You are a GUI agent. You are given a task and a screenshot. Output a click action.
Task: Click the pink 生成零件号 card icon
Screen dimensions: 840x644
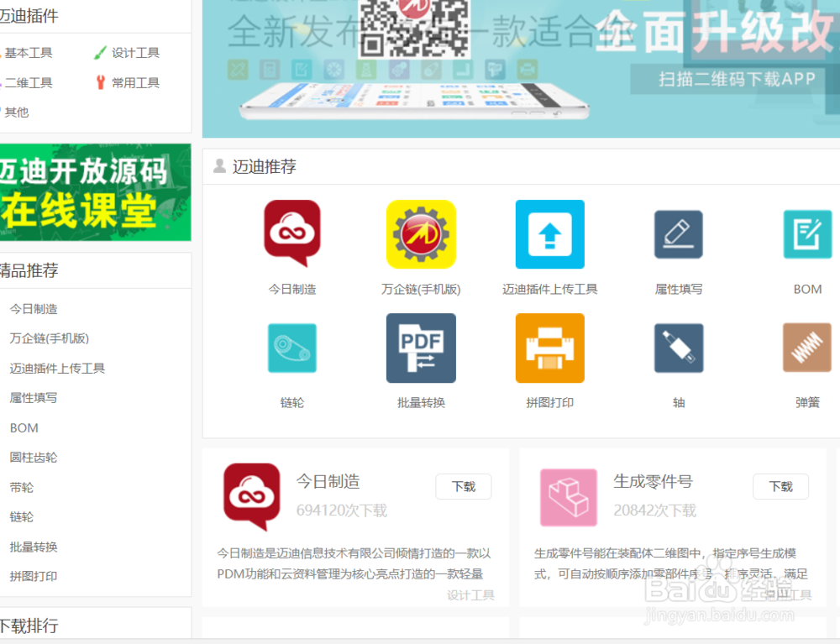[x=569, y=497]
